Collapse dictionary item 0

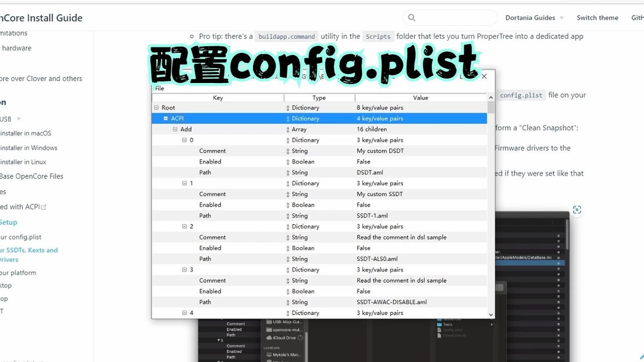184,140
